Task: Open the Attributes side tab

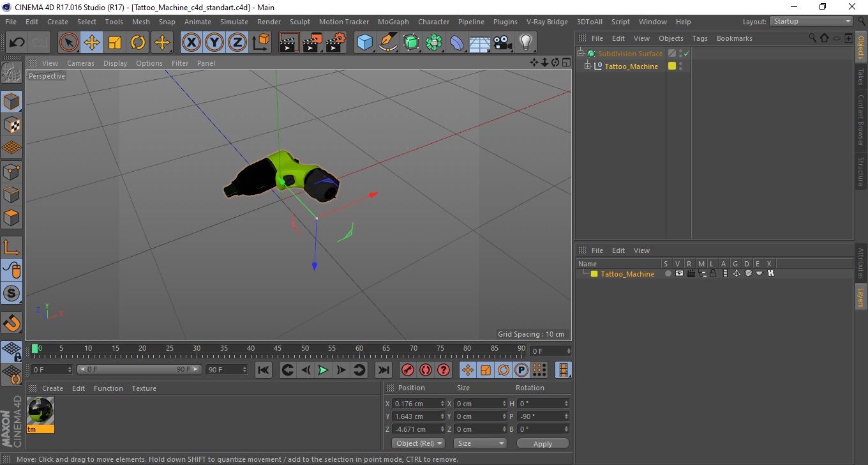Action: 860,263
